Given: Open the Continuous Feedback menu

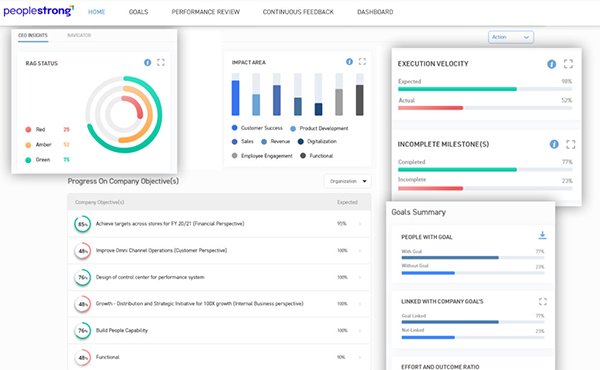Looking at the screenshot, I should pos(298,12).
